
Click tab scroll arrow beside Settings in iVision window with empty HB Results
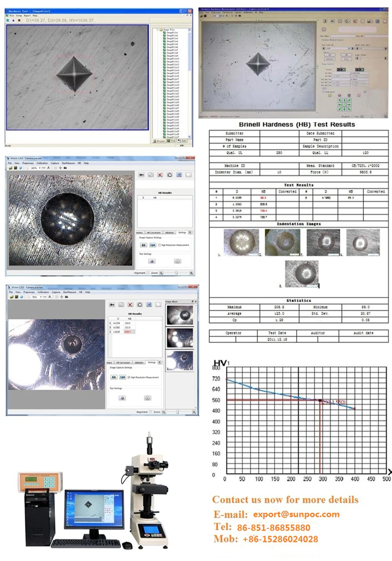point(191,232)
